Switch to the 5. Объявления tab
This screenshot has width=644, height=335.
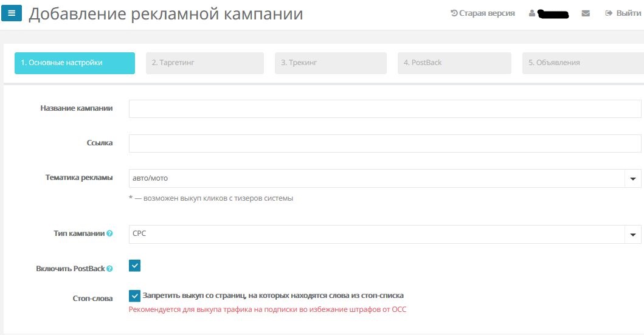click(582, 63)
